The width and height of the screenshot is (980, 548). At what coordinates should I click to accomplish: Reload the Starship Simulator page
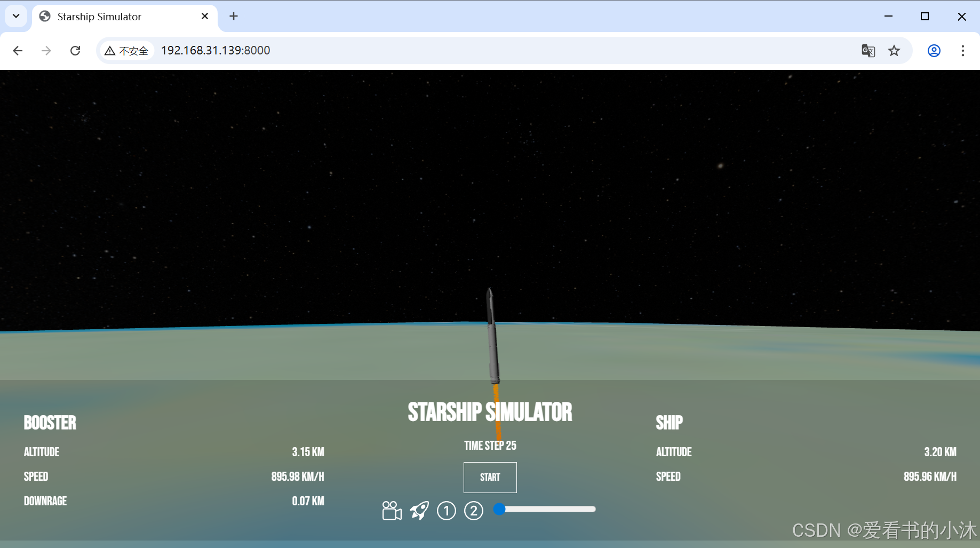[x=75, y=51]
